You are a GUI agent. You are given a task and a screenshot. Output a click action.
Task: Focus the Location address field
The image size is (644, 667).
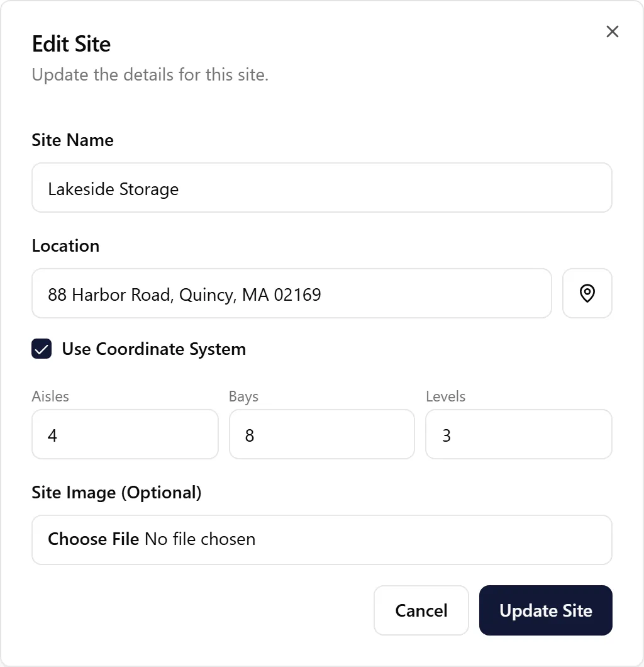(x=292, y=293)
